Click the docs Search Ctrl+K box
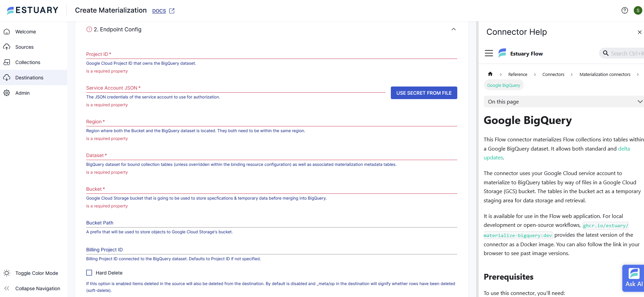 [x=622, y=53]
